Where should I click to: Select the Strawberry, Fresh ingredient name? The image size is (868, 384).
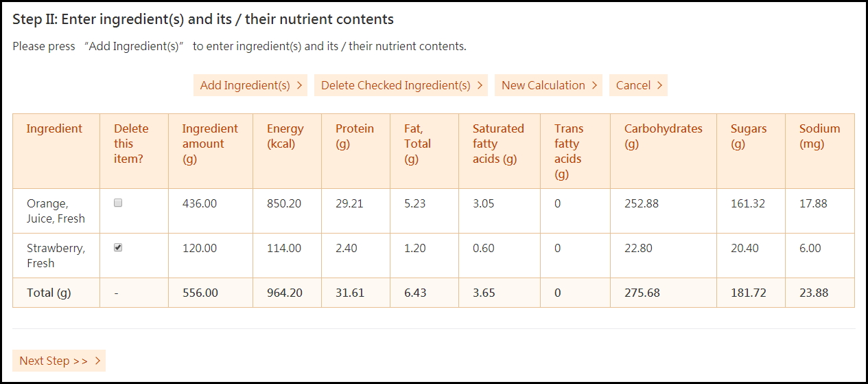pos(56,256)
